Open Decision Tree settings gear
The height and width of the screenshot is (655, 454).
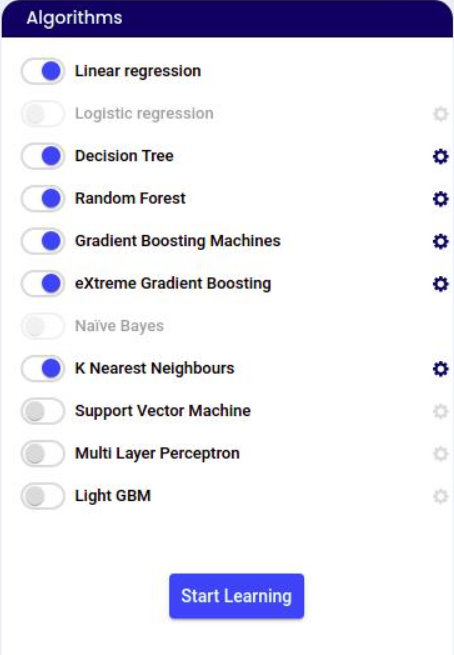[440, 156]
